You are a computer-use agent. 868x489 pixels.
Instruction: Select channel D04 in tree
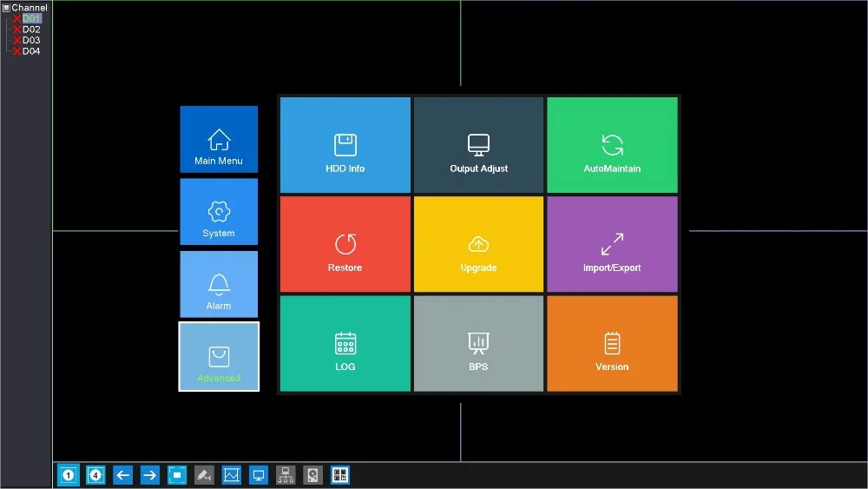[x=31, y=51]
